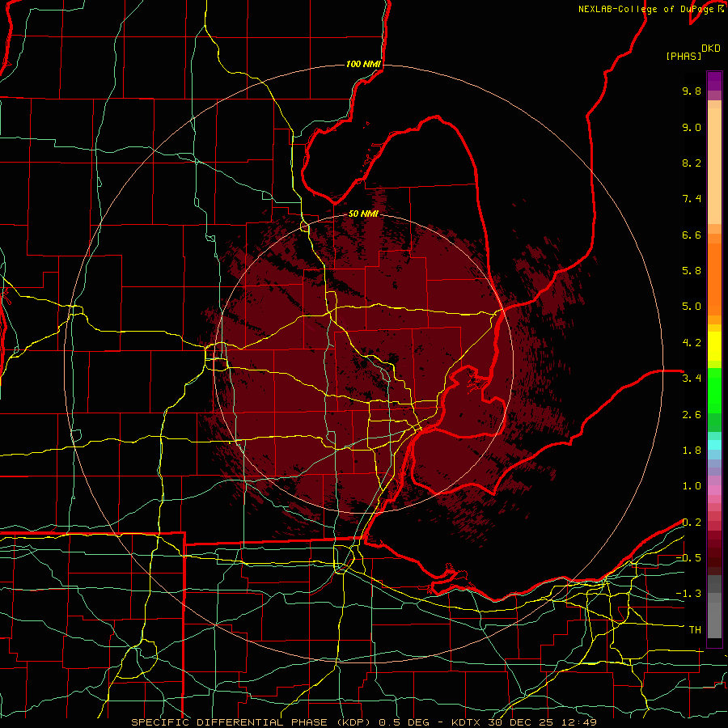This screenshot has height=728, width=728.
Task: Click the DKD label above the color scale
Action: 711,49
